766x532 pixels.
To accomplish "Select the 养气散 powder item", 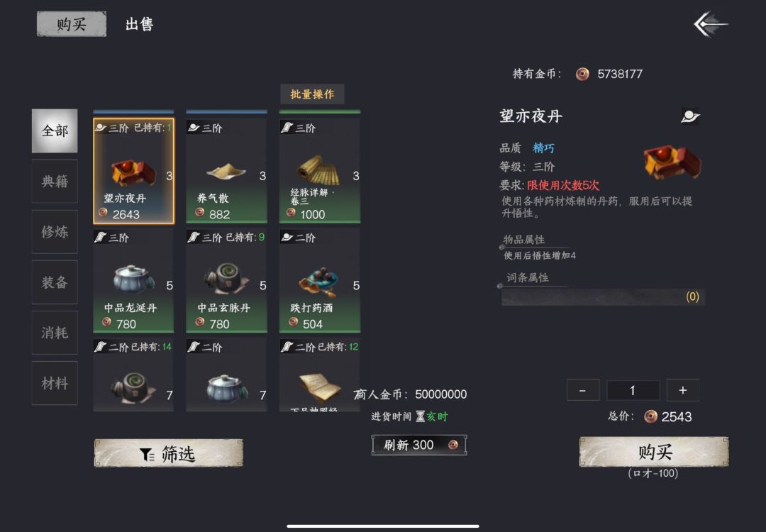I will coord(227,171).
